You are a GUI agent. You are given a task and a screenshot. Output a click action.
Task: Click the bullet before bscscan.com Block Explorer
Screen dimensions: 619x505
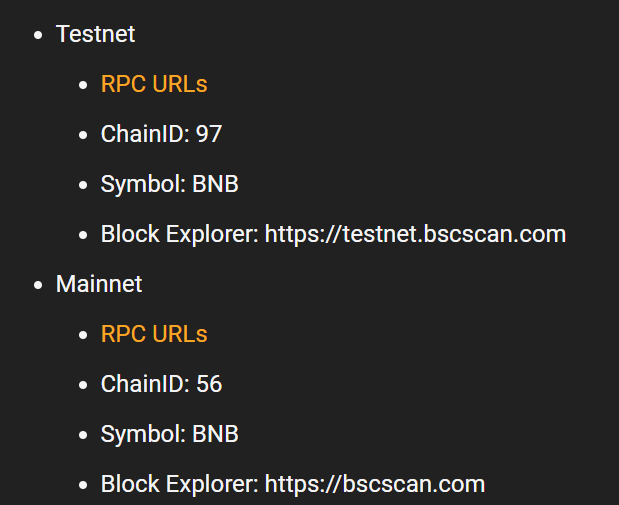point(83,485)
